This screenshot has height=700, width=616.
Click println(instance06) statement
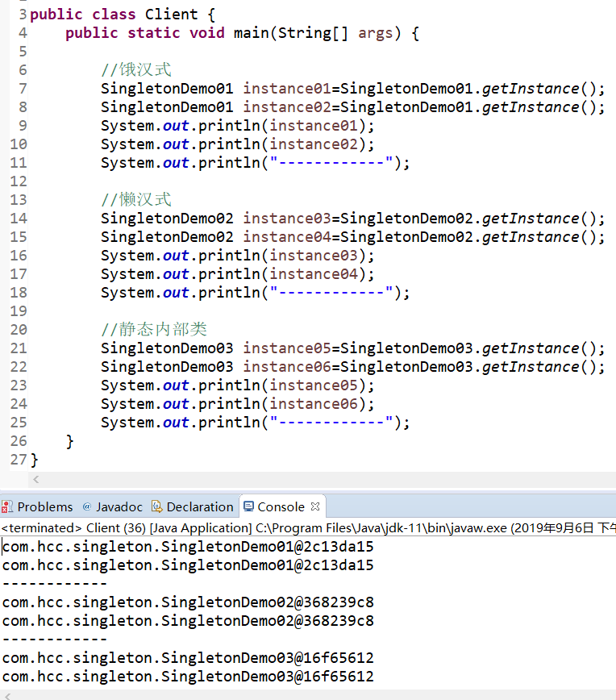[x=238, y=404]
